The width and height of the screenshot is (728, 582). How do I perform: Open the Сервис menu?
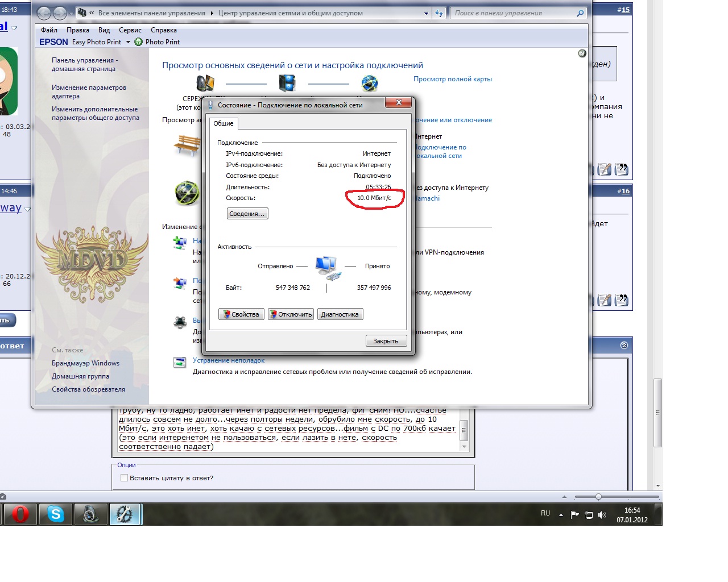click(x=130, y=30)
